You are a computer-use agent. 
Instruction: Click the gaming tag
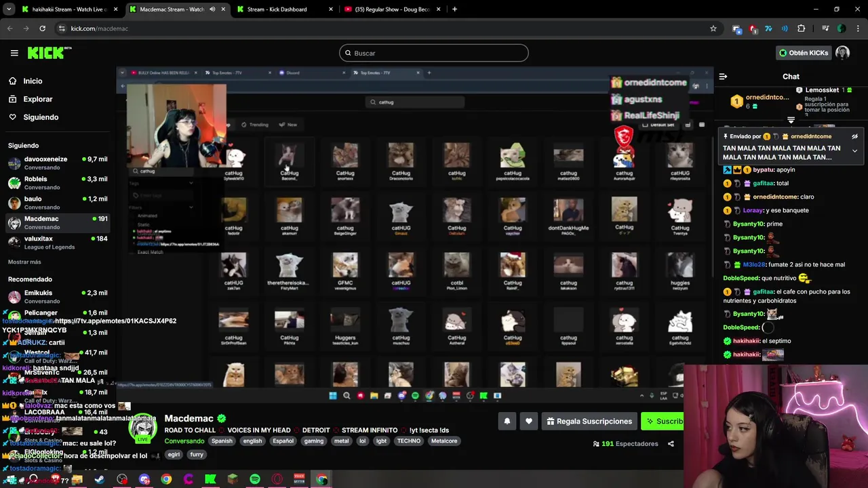coord(314,441)
